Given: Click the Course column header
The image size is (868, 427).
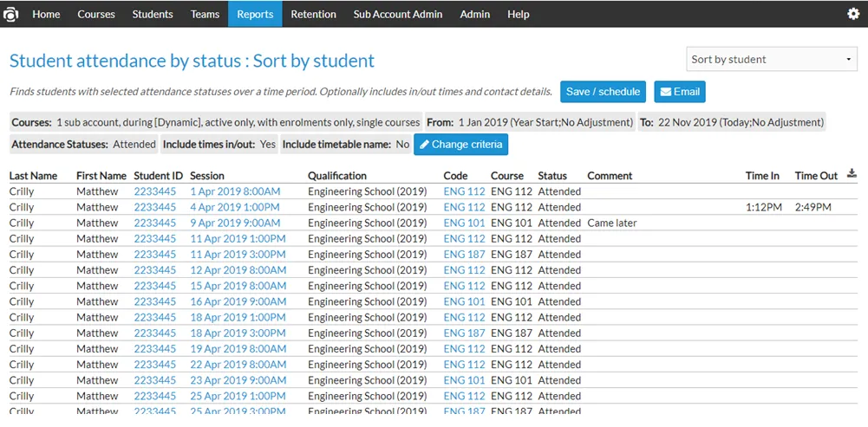Looking at the screenshot, I should [x=507, y=176].
